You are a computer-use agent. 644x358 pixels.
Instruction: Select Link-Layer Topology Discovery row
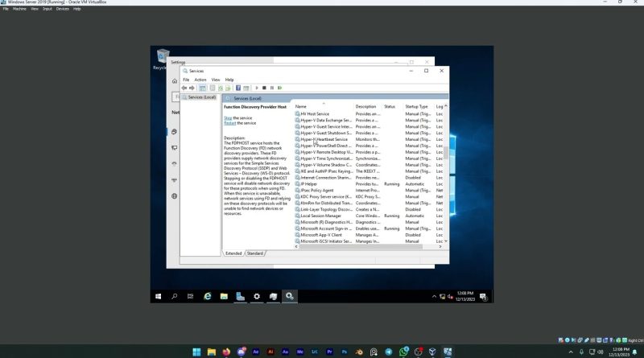point(369,209)
